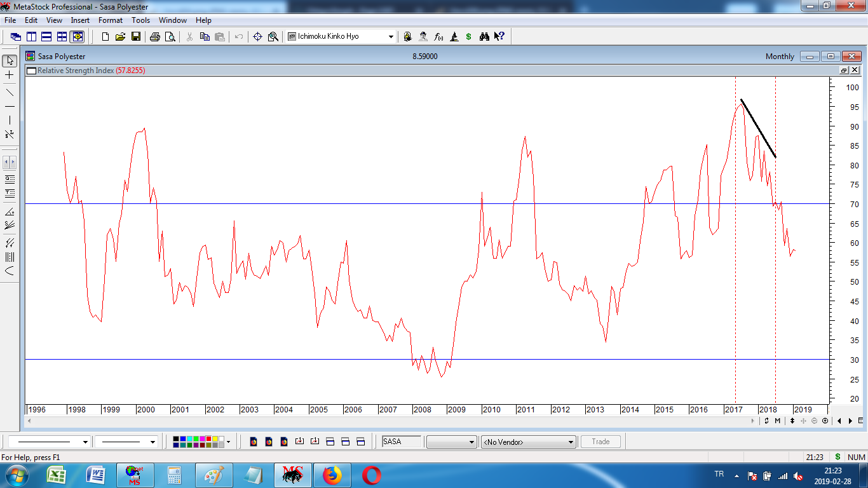
Task: Open print preview icon
Action: [x=170, y=37]
